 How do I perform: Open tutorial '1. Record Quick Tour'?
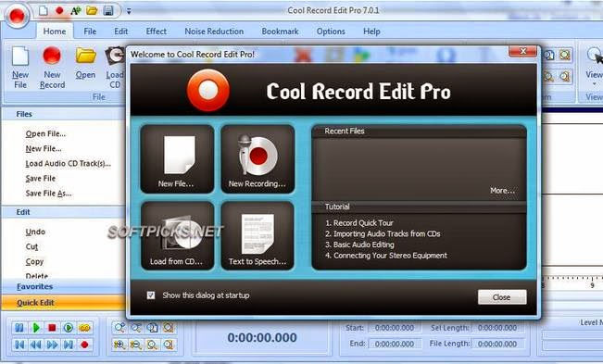coord(359,223)
